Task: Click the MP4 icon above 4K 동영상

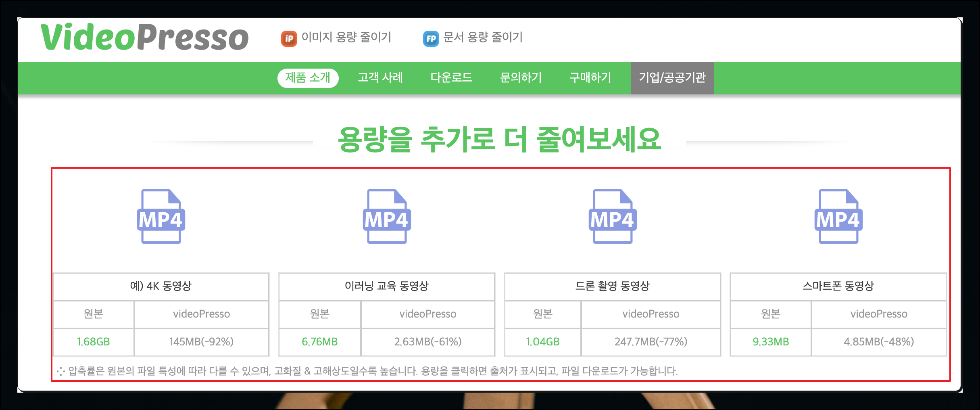Action: tap(161, 216)
